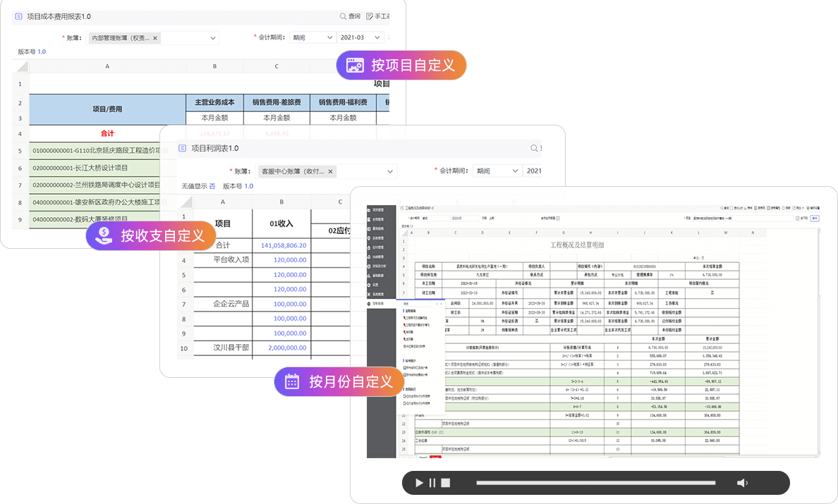Expand the 账簿 dropdown in 项目成本费用报表
Screen dimensions: 838x504
[213, 38]
